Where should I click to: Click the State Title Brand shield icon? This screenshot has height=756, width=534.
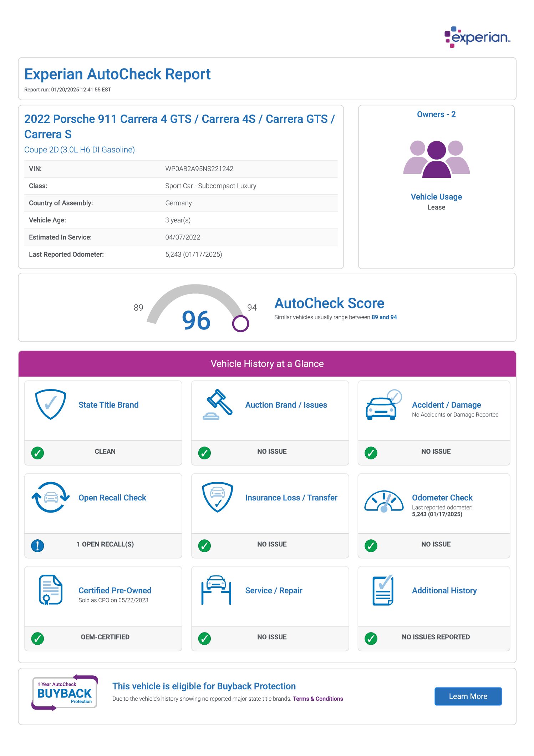[51, 404]
